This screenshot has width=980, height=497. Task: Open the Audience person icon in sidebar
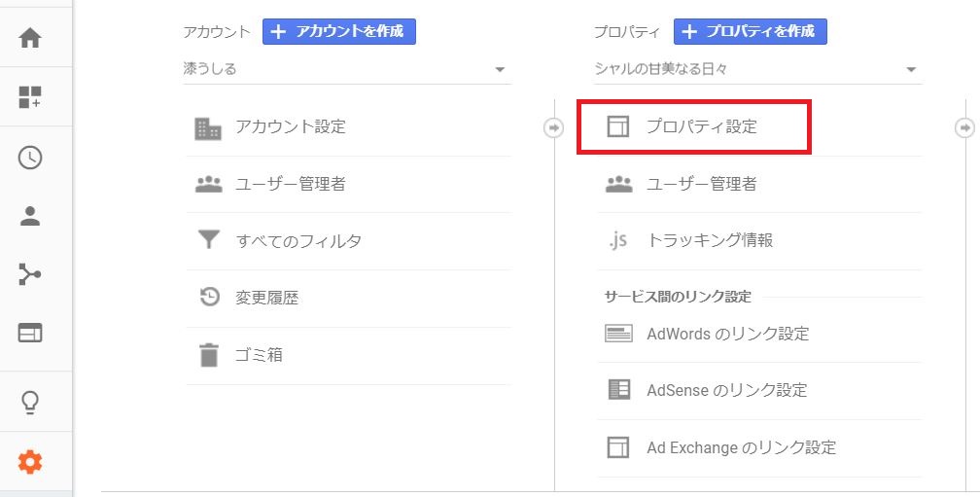point(30,216)
